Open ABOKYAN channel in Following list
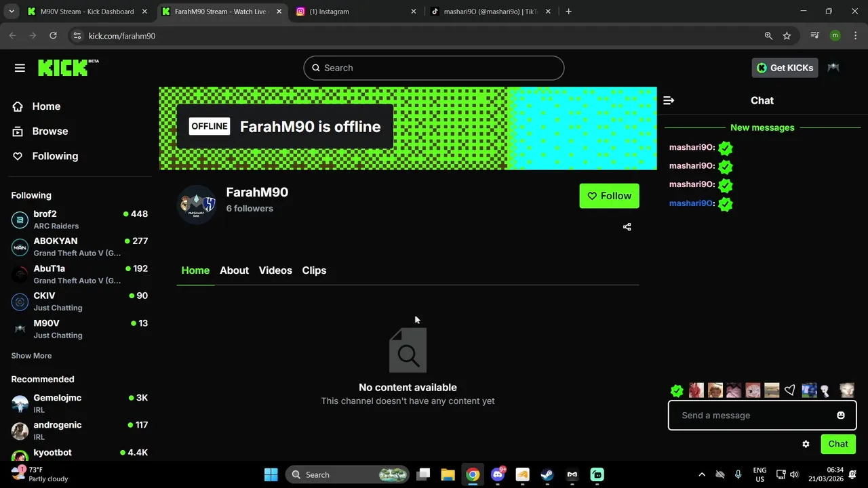 [x=79, y=247]
